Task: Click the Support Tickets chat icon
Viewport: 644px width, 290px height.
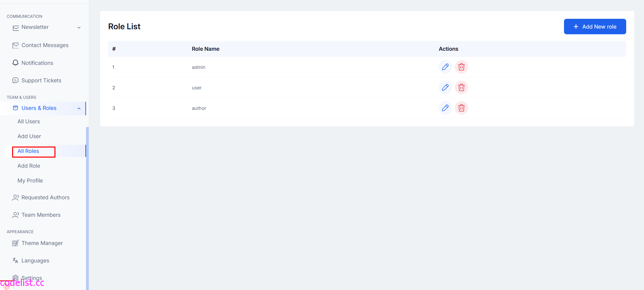Action: pyautogui.click(x=15, y=80)
